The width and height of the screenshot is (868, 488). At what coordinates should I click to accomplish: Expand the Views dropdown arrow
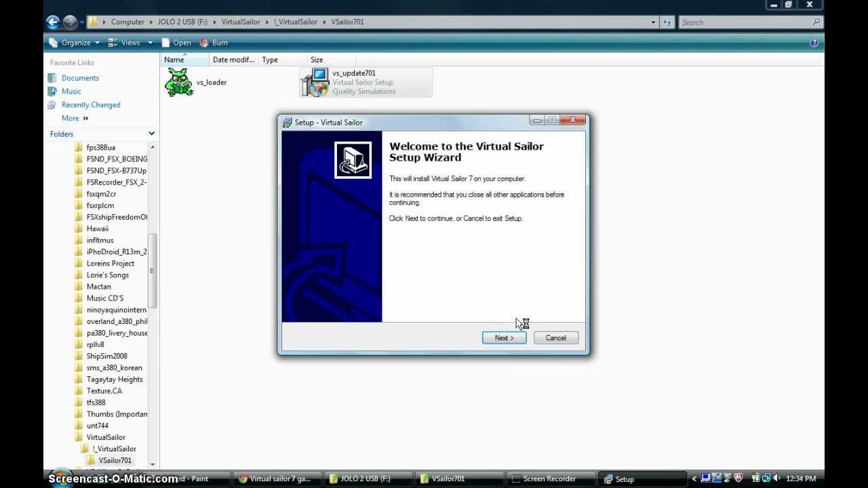pyautogui.click(x=151, y=43)
